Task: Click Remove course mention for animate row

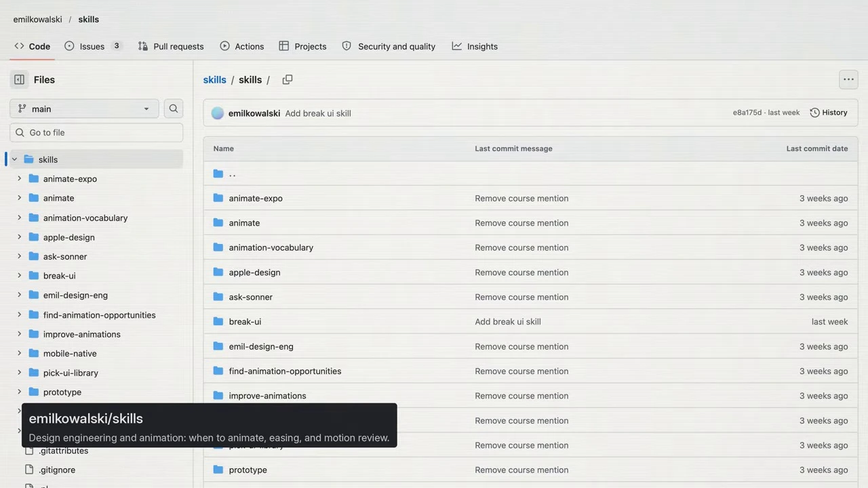Action: click(521, 223)
